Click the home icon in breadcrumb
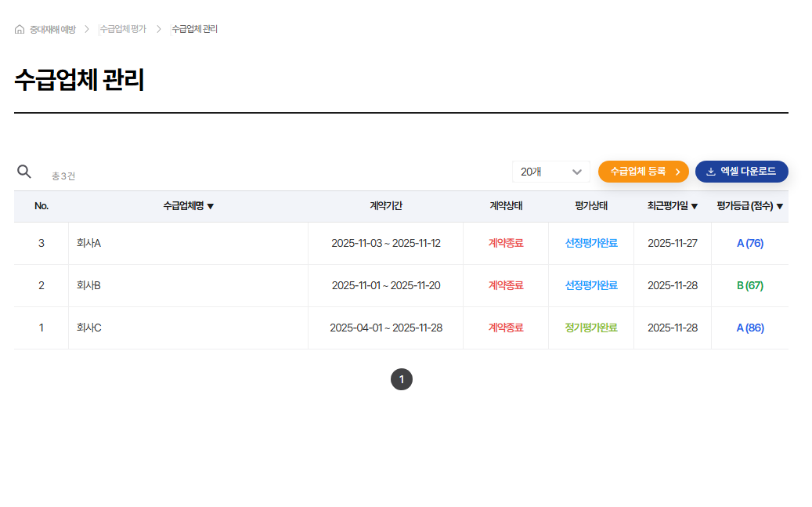This screenshot has height=507, width=812. point(20,30)
